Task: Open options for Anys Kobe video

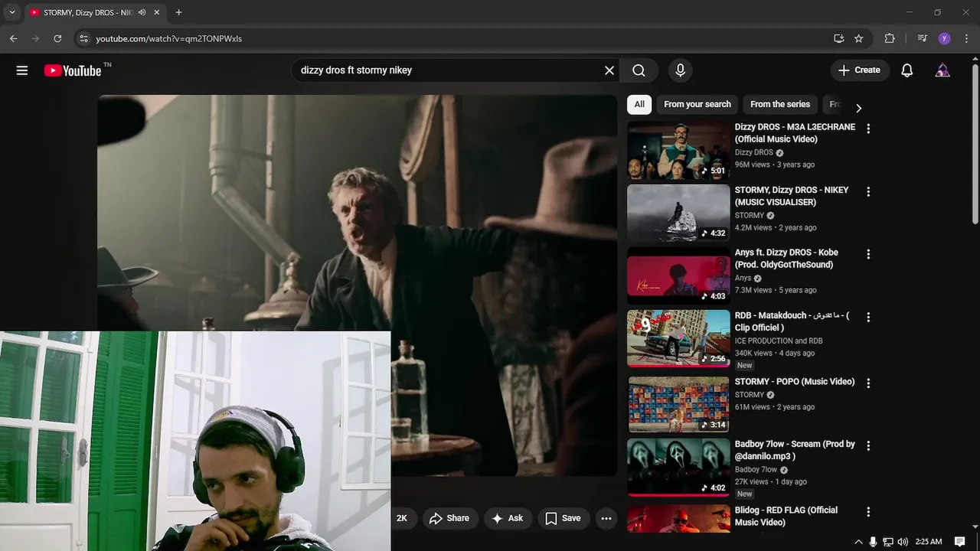Action: pyautogui.click(x=868, y=254)
